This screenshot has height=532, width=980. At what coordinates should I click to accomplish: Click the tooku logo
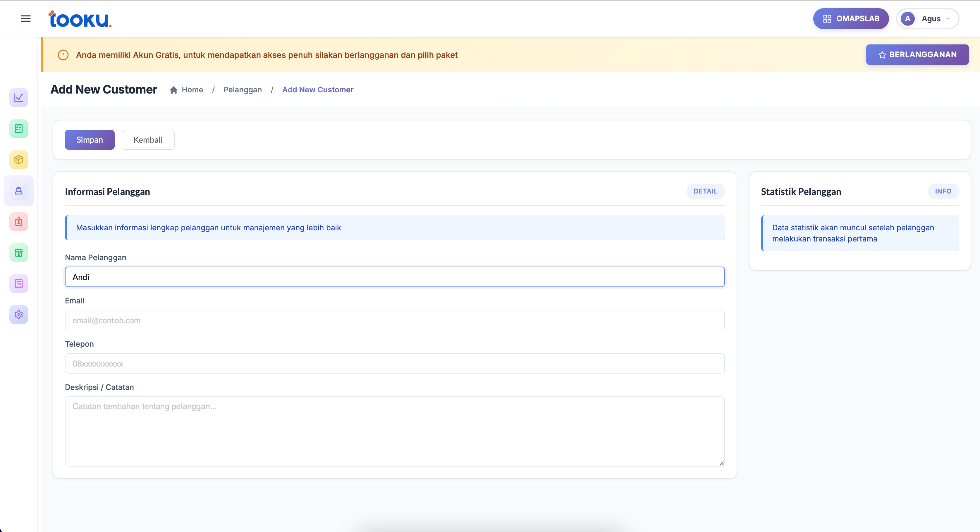click(x=80, y=19)
